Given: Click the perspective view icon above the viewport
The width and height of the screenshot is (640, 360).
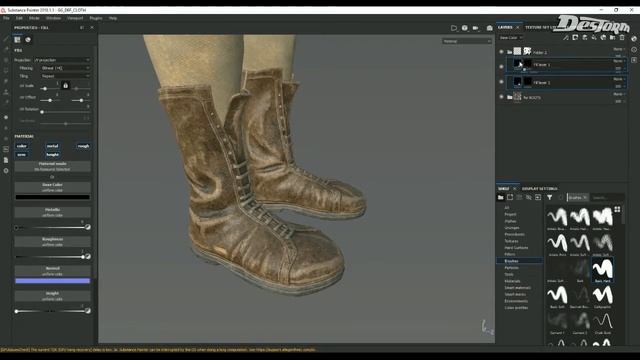Looking at the screenshot, I should tap(453, 28).
